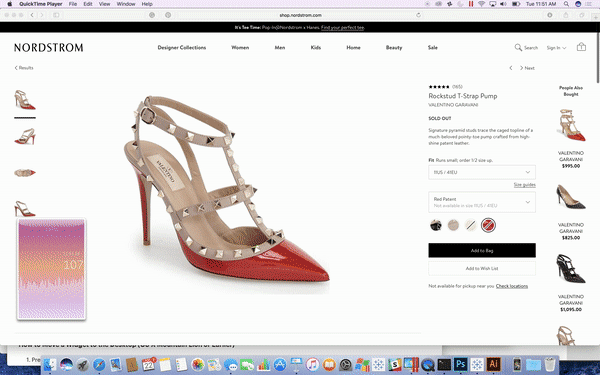Click the Nordstrom logo

pyautogui.click(x=49, y=47)
